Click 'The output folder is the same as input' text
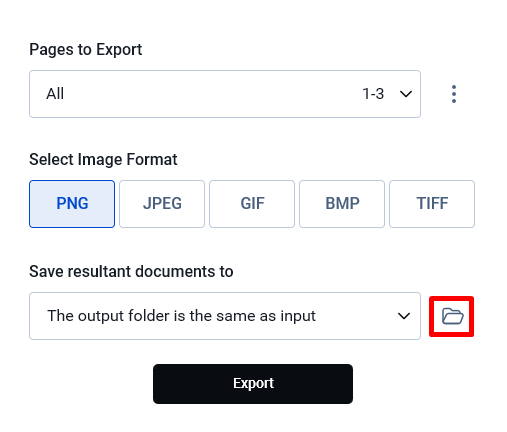Screen dimensions: 507x432 tap(181, 316)
